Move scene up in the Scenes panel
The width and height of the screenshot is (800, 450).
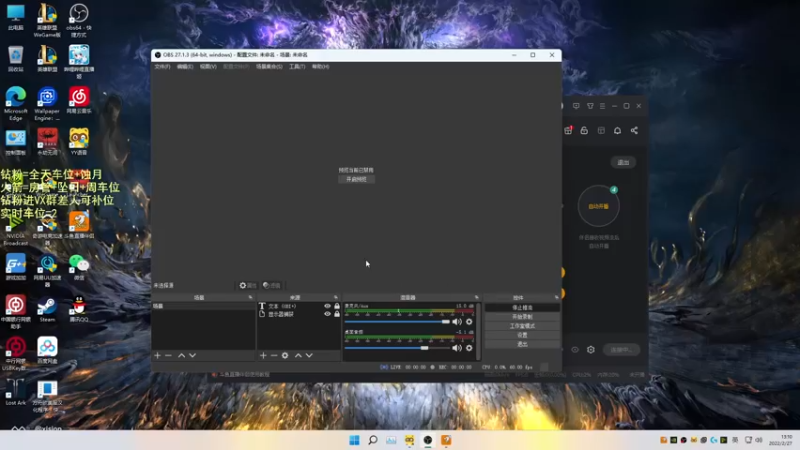tap(181, 355)
